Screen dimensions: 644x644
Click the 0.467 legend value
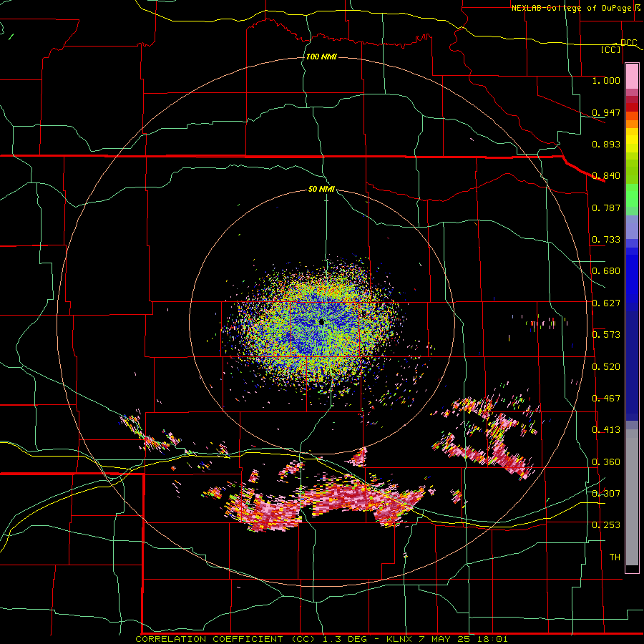point(606,399)
